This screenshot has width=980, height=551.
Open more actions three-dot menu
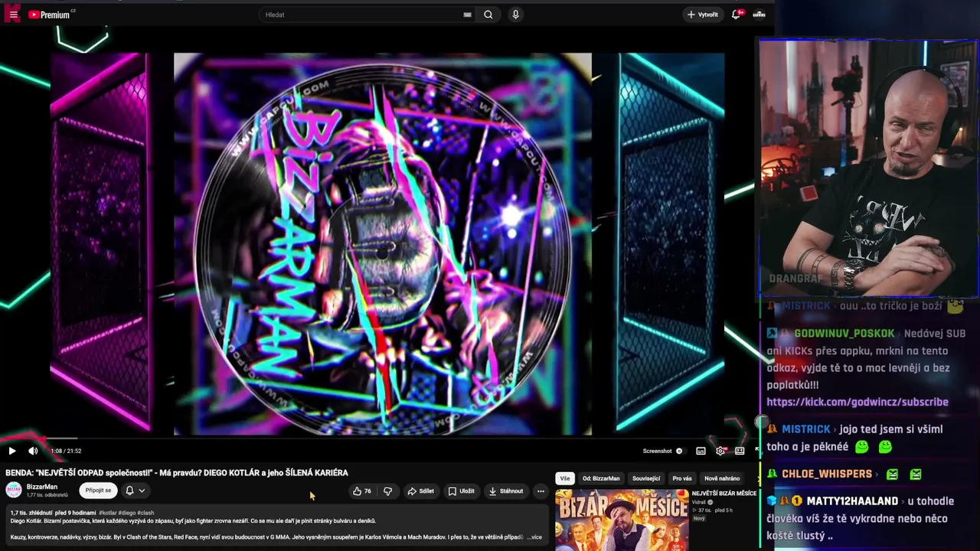coord(541,491)
